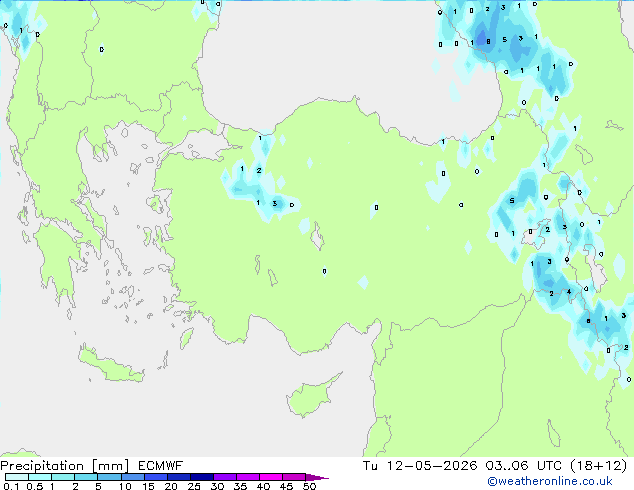The height and width of the screenshot is (490, 634).
Task: Click the legend swatch between 20 and 25
Action: click(178, 477)
